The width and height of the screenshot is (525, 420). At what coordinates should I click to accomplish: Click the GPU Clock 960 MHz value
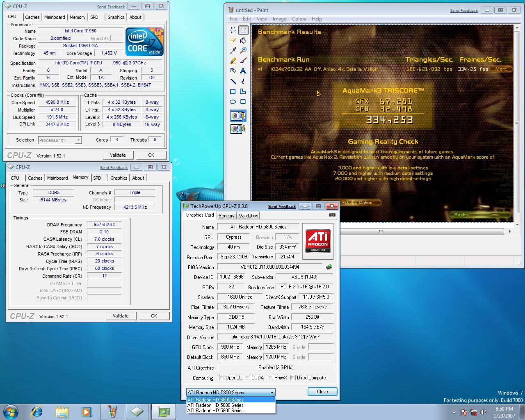(231, 347)
